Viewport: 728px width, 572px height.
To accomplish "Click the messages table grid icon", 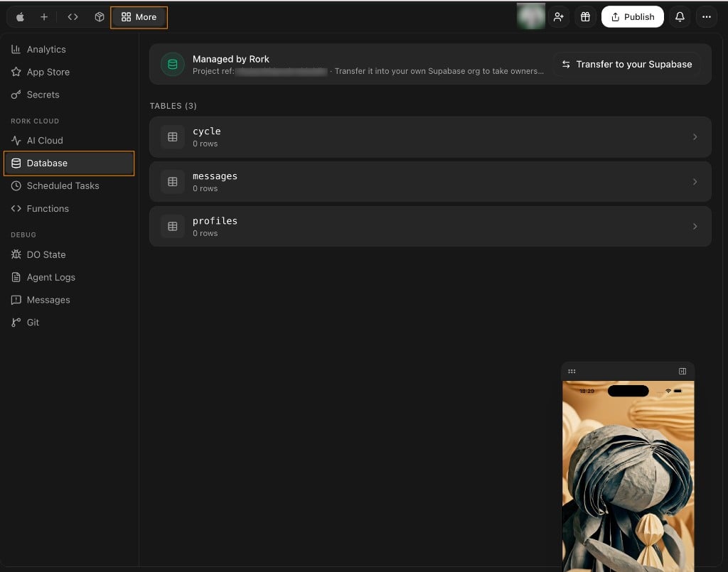I will 172,181.
